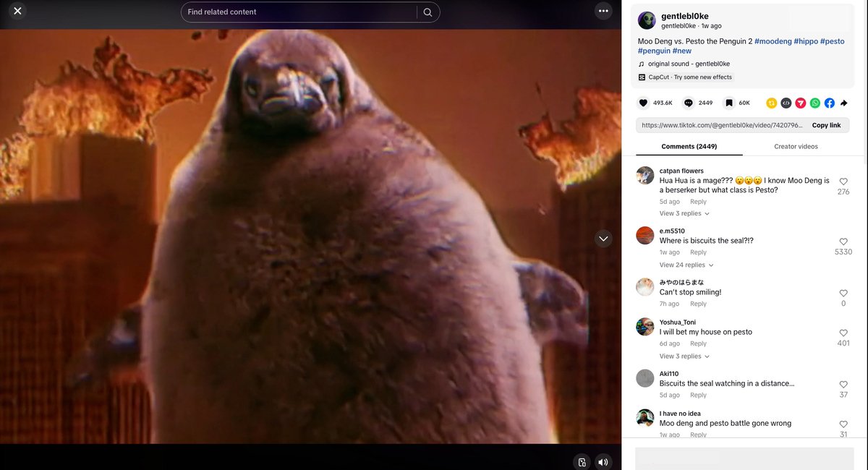Viewport: 868px width, 470px height.
Task: Select the Comments (2449) tab
Action: (x=689, y=147)
